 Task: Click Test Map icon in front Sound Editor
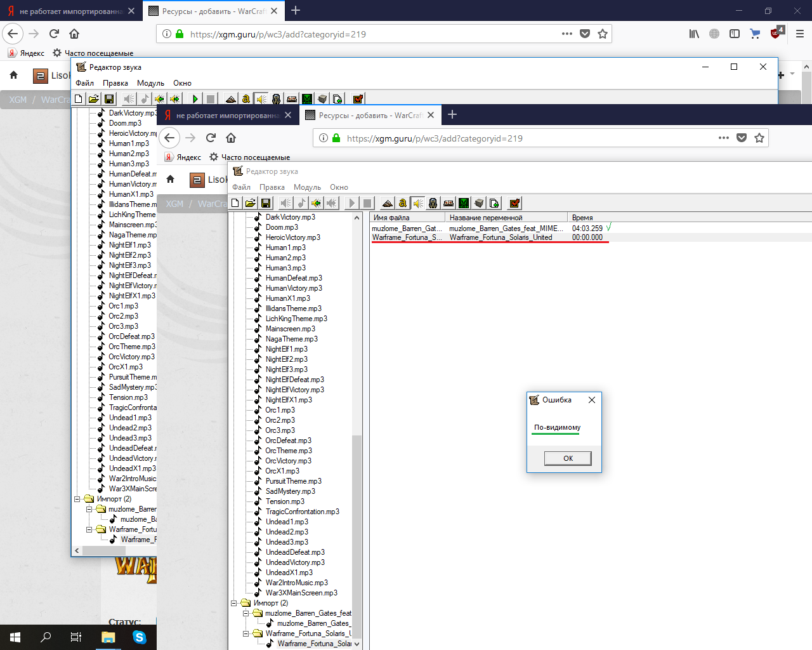pos(514,203)
